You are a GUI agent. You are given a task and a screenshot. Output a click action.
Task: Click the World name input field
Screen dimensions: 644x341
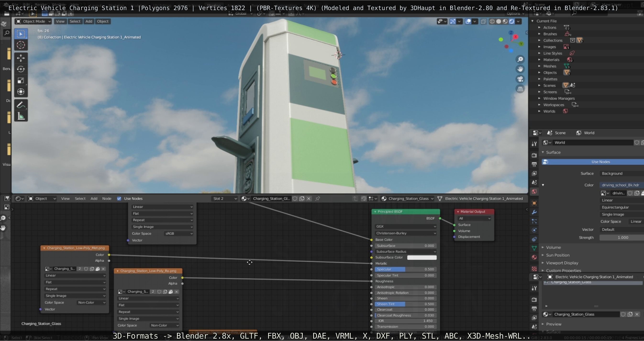tap(593, 143)
